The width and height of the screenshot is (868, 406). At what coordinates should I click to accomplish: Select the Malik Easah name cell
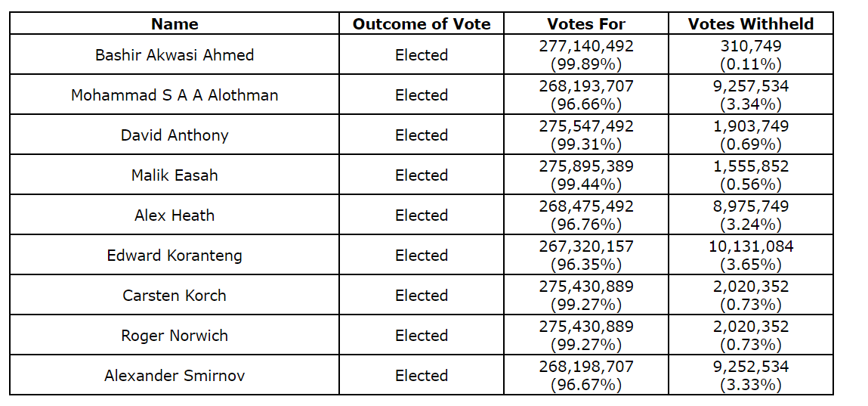[x=175, y=175]
